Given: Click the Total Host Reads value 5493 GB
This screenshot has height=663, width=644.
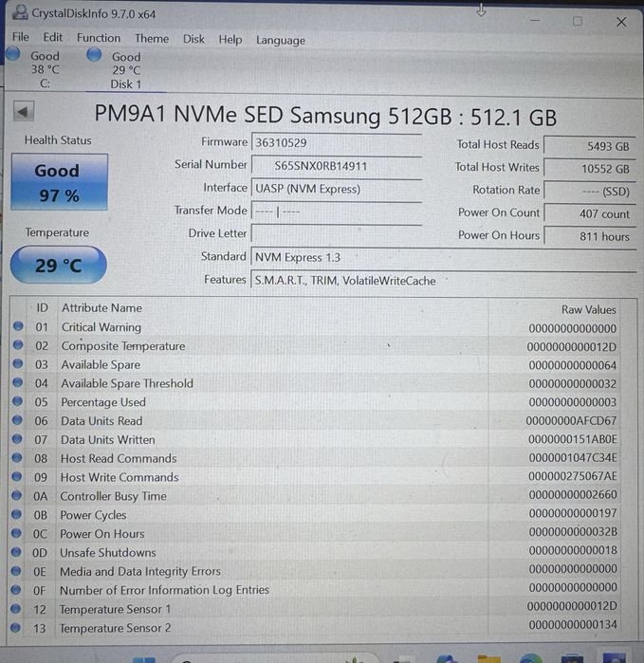Looking at the screenshot, I should (590, 146).
